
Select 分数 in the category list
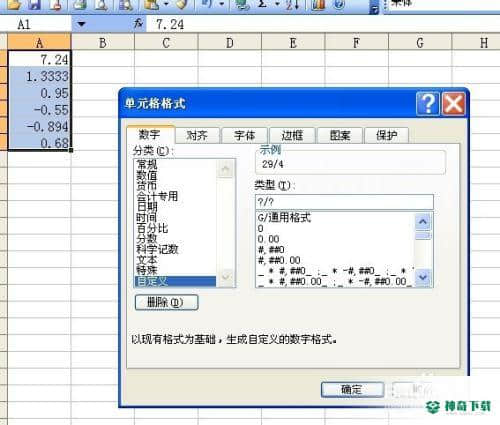147,238
